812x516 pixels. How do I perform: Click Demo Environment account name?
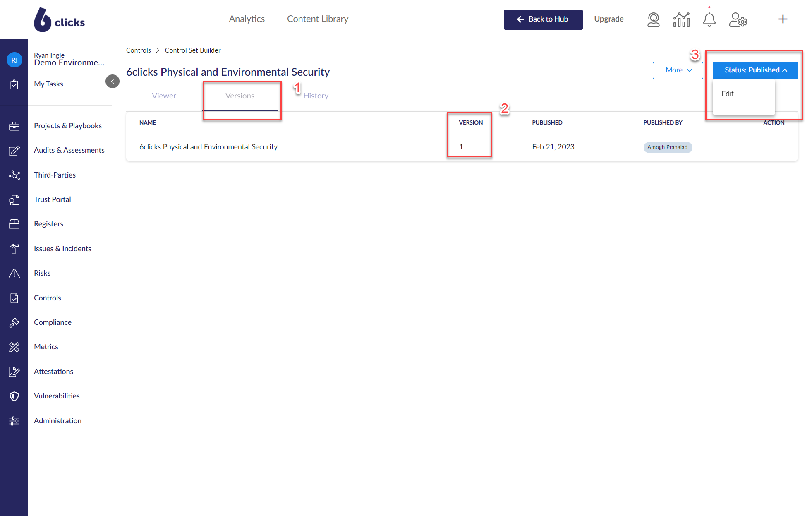(69, 63)
